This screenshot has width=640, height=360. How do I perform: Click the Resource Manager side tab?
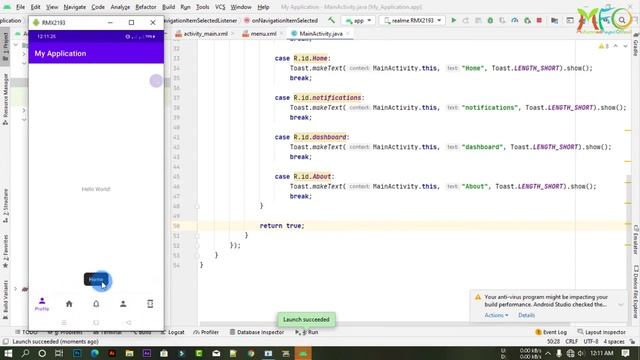pos(5,100)
